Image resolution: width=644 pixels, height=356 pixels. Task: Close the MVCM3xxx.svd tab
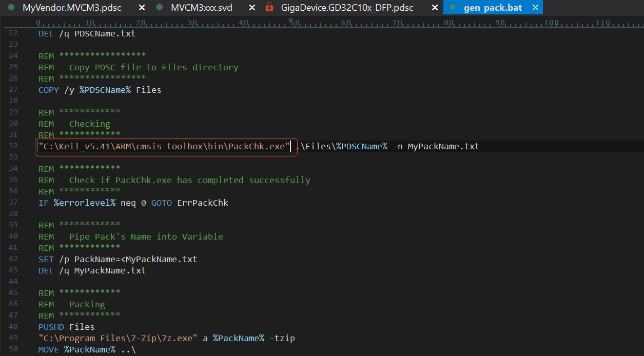click(x=252, y=8)
